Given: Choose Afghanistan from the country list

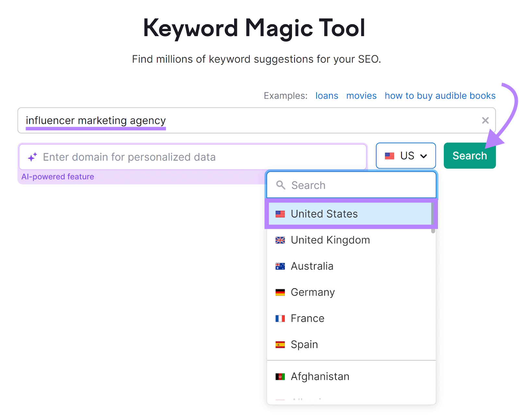Looking at the screenshot, I should click(x=320, y=377).
